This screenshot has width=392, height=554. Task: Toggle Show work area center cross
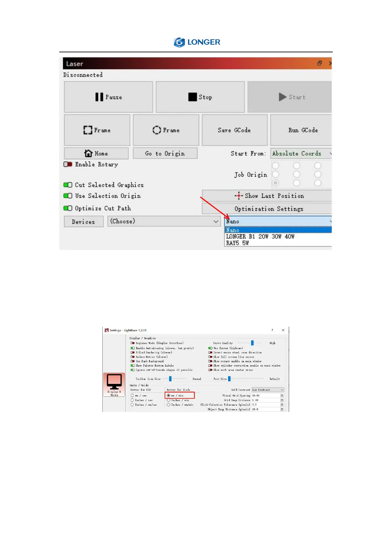pos(210,370)
